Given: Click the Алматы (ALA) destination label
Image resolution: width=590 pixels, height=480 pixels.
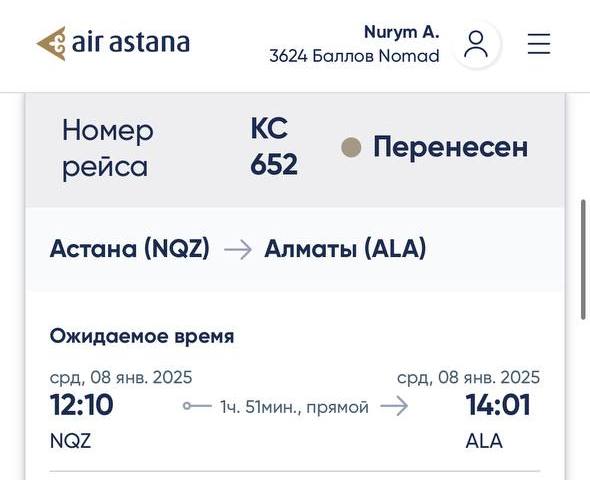Looking at the screenshot, I should 345,249.
